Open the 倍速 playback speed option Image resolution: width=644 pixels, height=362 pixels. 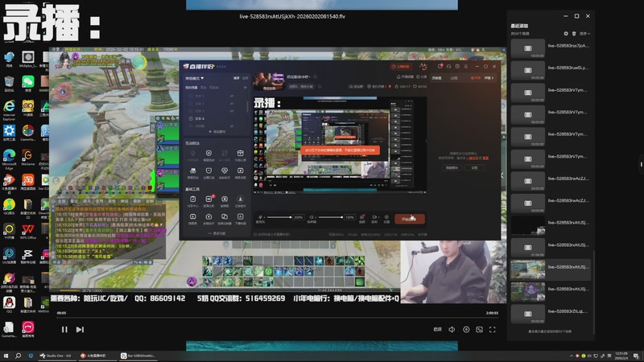438,329
